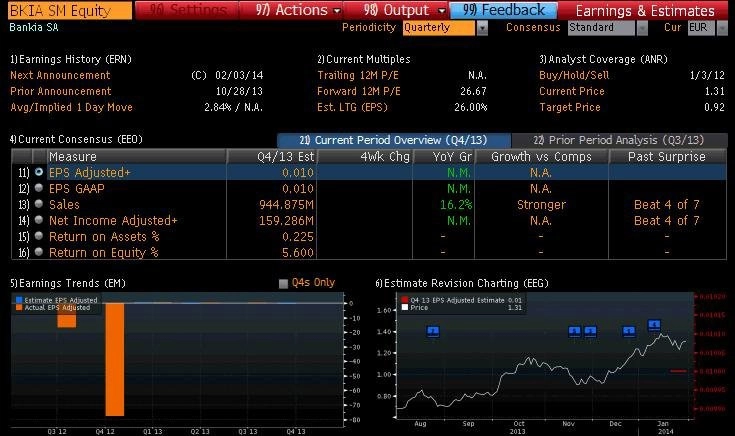Select Return on Assets % radio button
This screenshot has height=436, width=735.
tap(39, 236)
